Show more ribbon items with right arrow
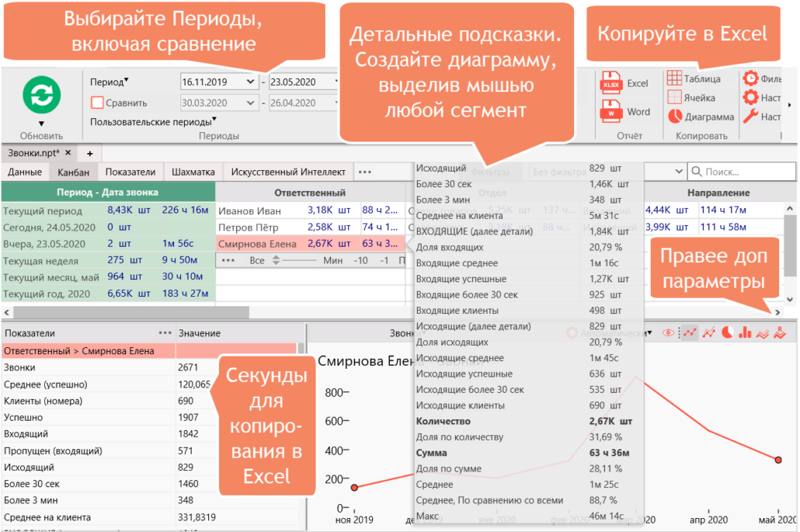This screenshot has height=532, width=800. [789, 105]
